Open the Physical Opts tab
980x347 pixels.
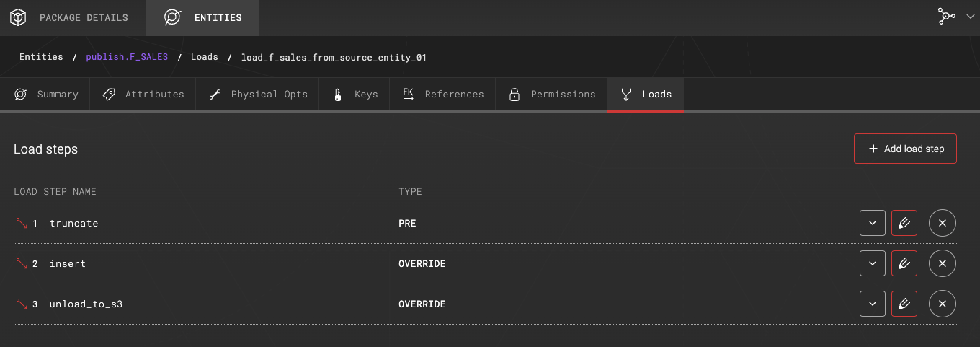point(257,95)
